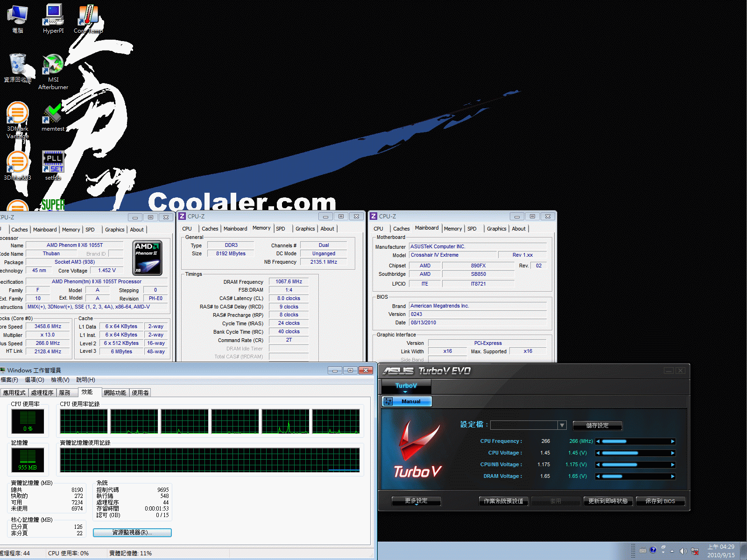Click the 保存到 BIOS button
The width and height of the screenshot is (747, 560).
[660, 501]
